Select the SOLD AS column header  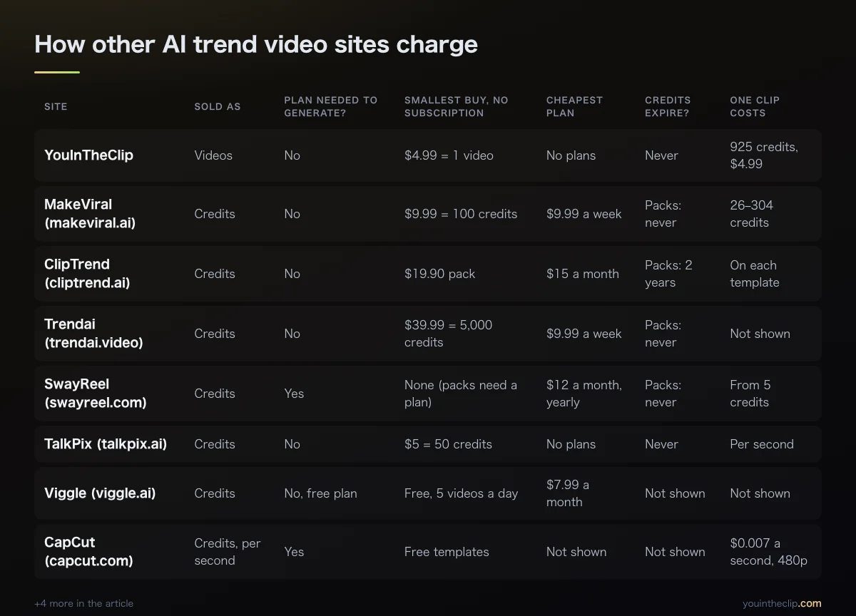click(218, 106)
